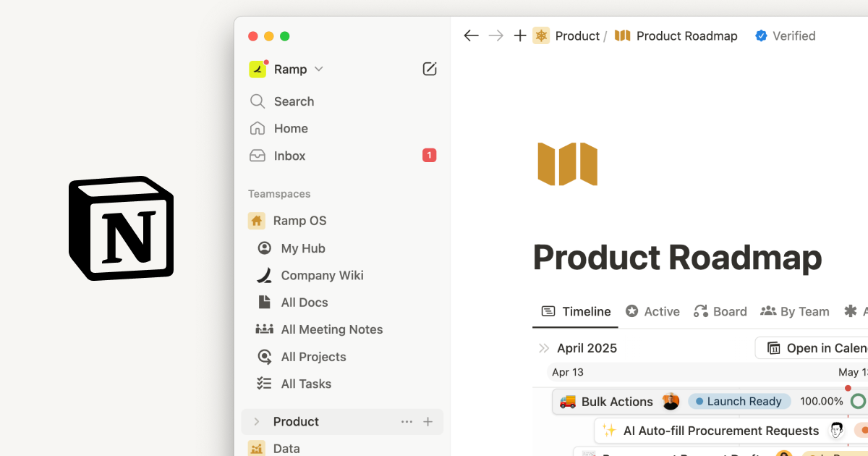Click the red Inbox notification badge

[x=430, y=156]
